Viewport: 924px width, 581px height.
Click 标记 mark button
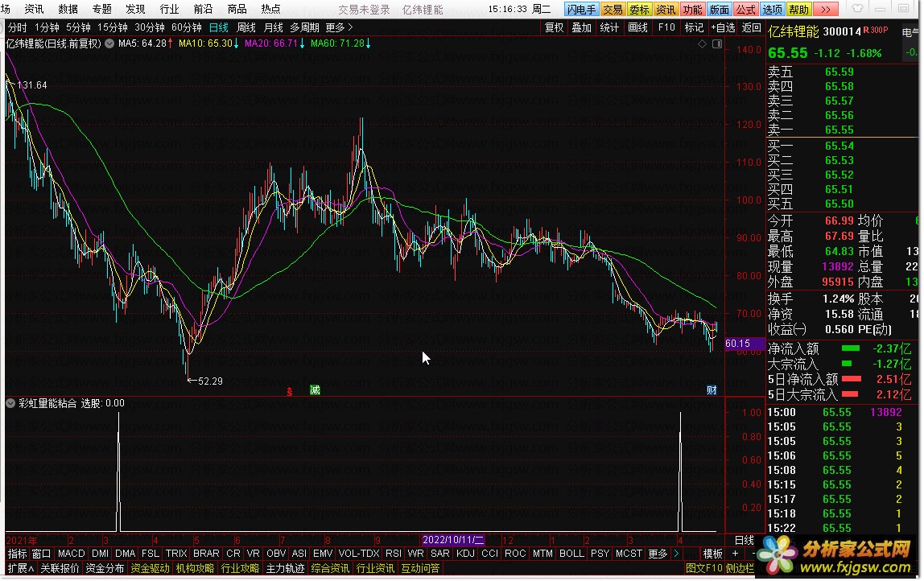pos(694,27)
